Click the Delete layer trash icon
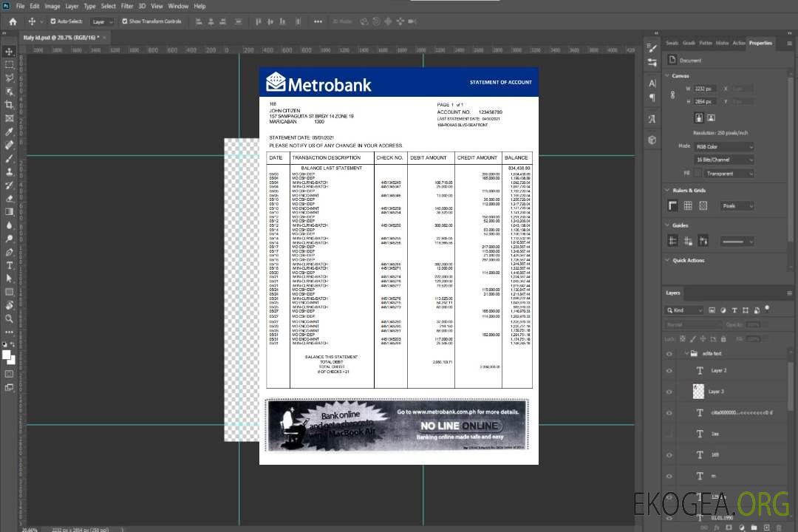The image size is (798, 532). [779, 528]
